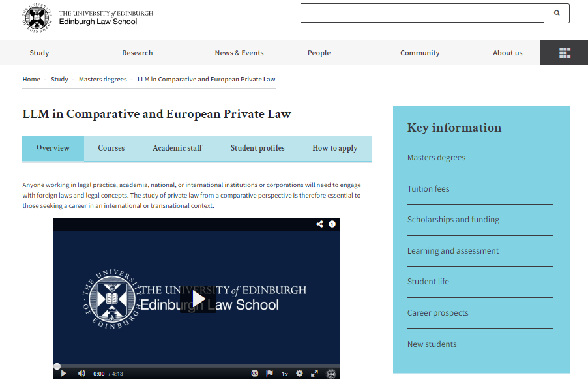Play the video using the center play button

(x=198, y=299)
